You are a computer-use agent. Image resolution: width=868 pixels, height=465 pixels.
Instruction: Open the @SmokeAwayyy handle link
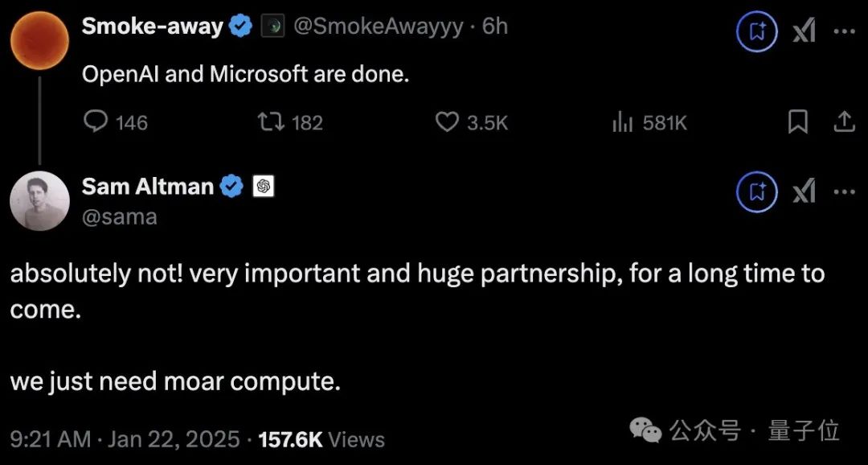tap(378, 27)
